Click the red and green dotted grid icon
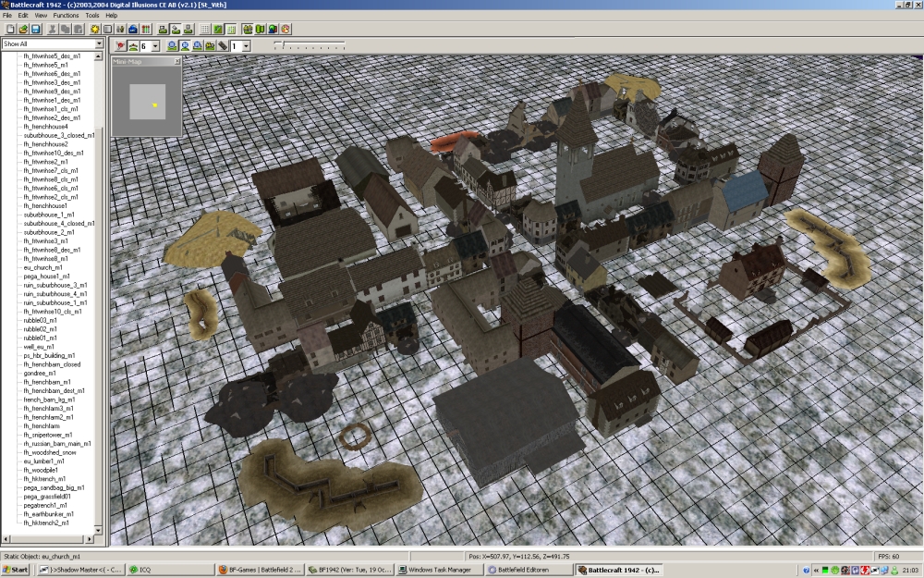This screenshot has height=578, width=924. point(146,29)
